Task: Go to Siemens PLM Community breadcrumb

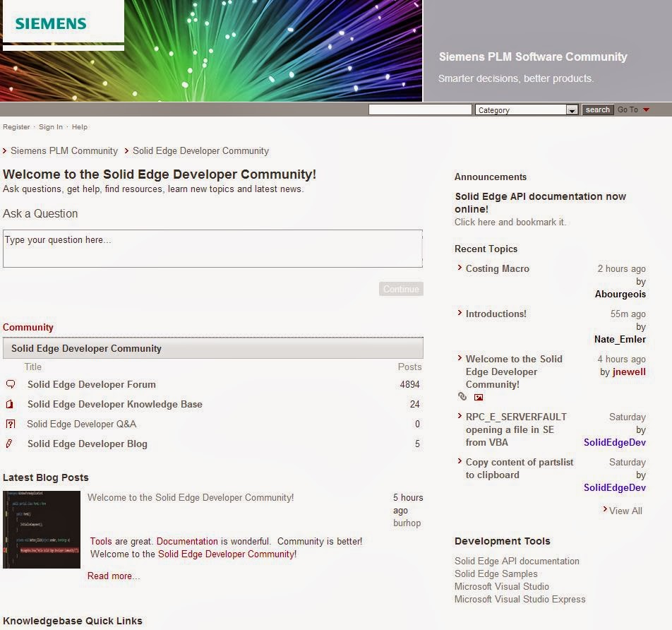Action: 64,151
